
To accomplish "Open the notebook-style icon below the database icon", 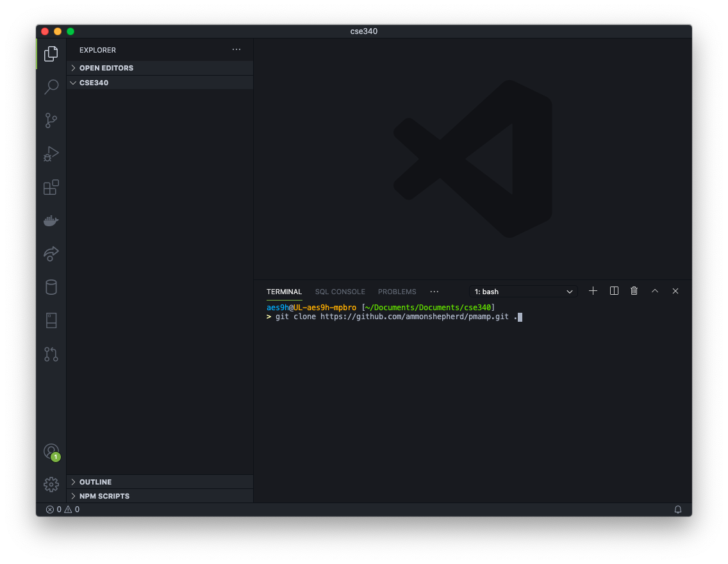I will point(51,320).
